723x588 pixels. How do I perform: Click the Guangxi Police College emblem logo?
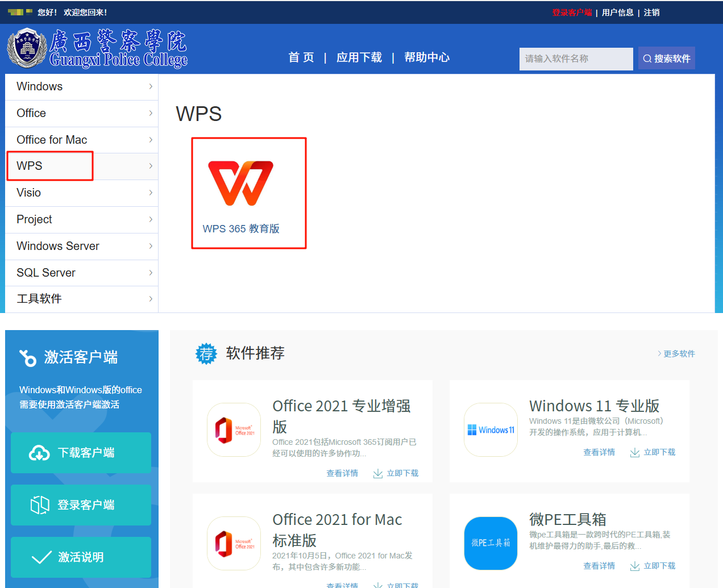click(26, 48)
